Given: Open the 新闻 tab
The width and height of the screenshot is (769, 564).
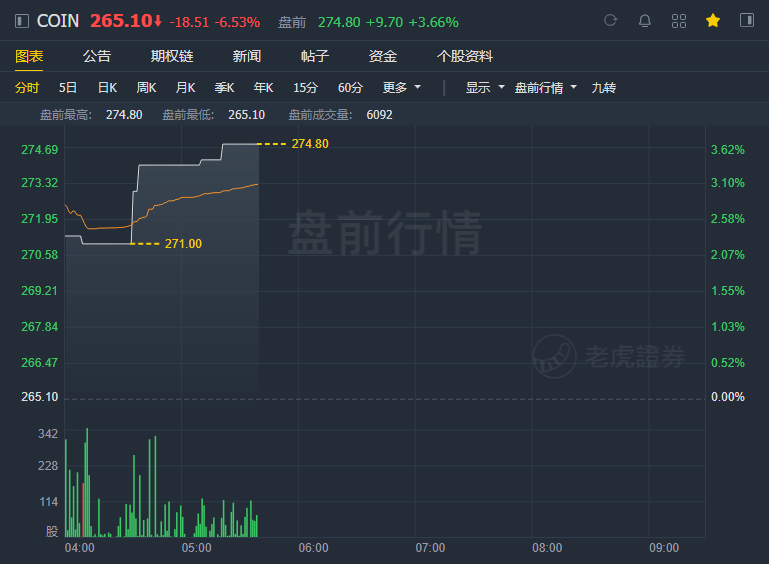Looking at the screenshot, I should 247,56.
